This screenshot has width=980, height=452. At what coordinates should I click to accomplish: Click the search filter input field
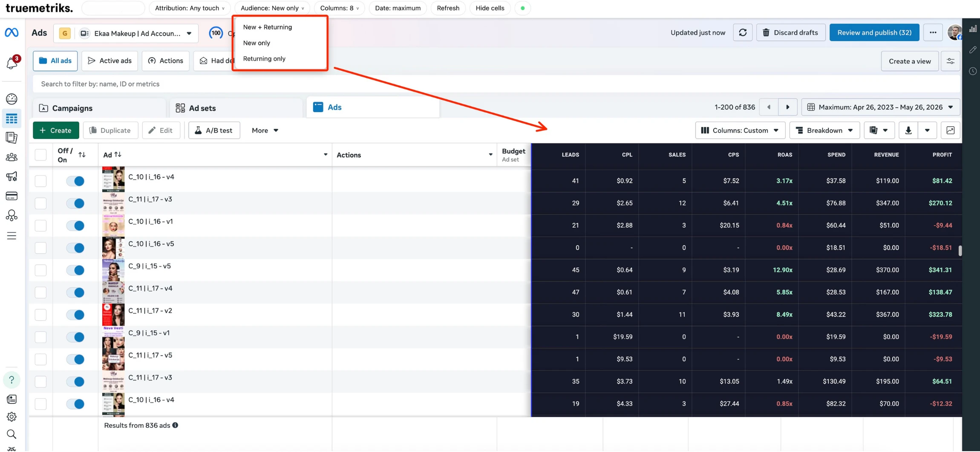tap(496, 84)
